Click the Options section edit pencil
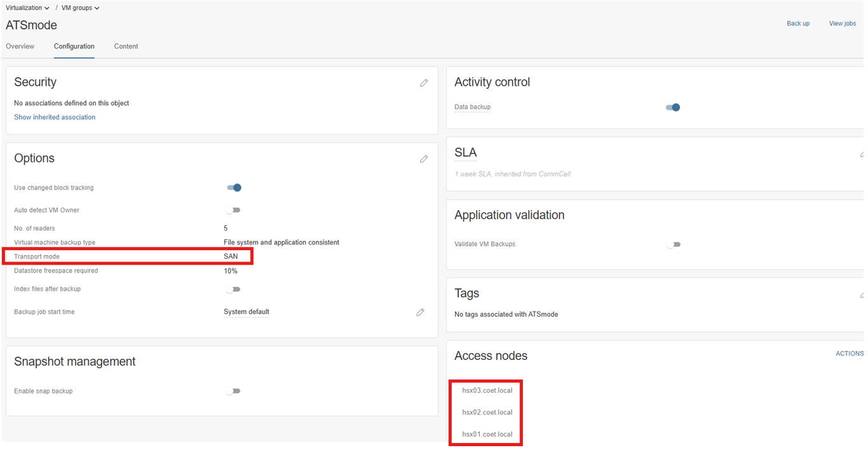 click(x=424, y=159)
